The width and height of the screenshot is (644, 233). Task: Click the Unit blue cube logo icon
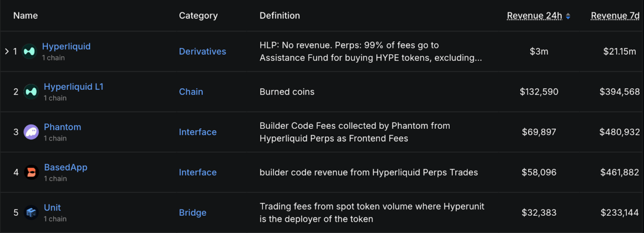tap(31, 213)
